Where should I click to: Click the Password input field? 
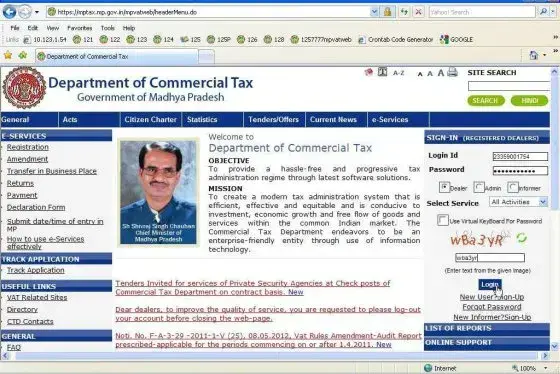coord(520,171)
